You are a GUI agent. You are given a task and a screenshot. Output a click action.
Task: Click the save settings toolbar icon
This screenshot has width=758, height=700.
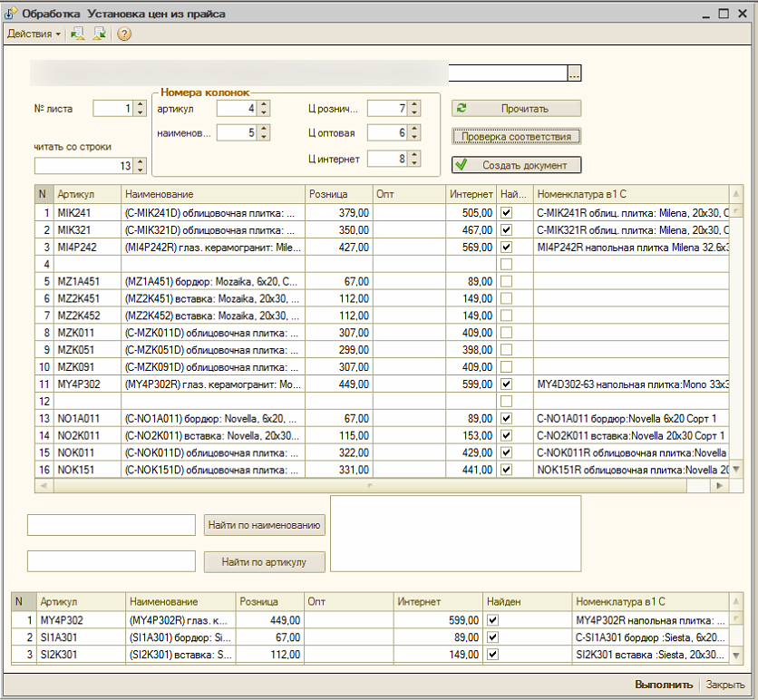tap(100, 34)
